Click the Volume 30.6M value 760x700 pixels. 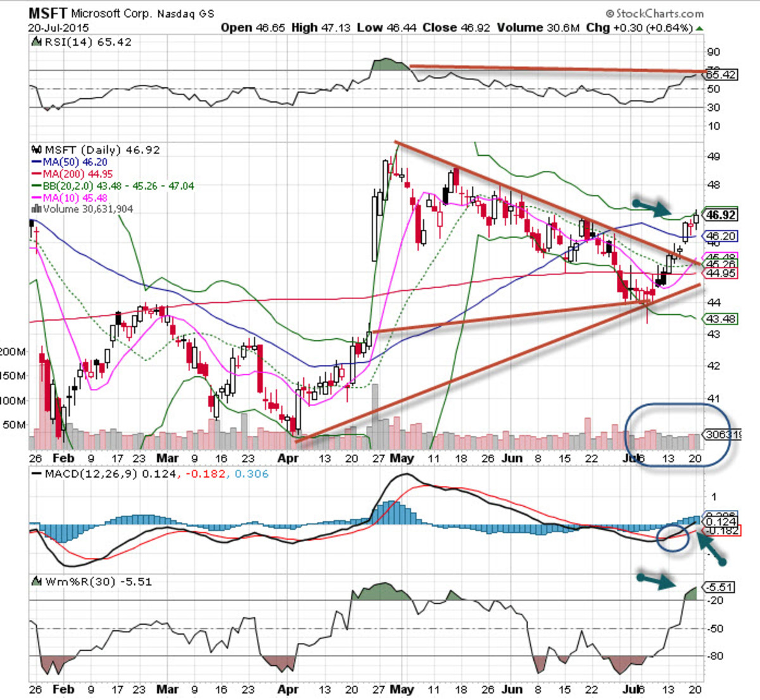[x=539, y=28]
